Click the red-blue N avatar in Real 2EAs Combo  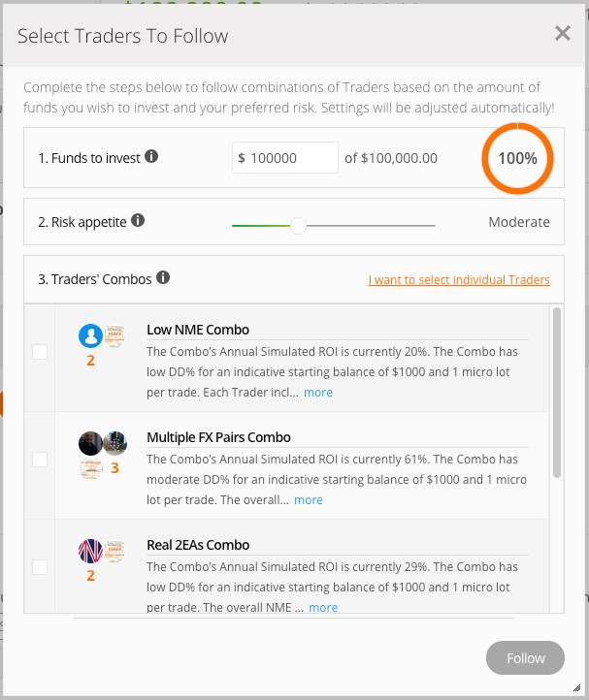tap(90, 551)
